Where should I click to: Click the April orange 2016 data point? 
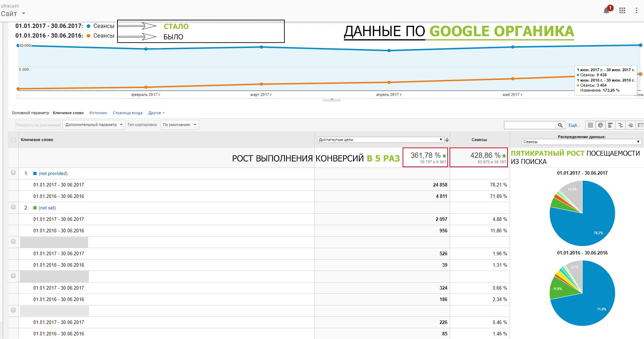(x=389, y=82)
